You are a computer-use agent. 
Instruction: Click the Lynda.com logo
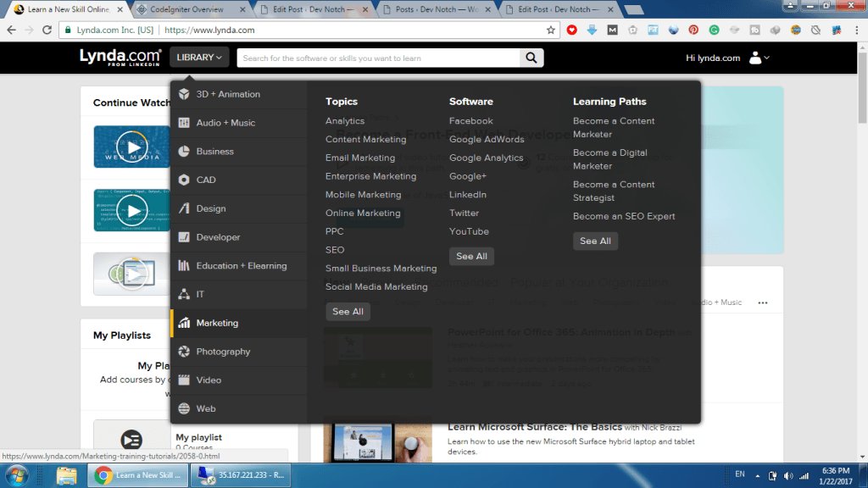pyautogui.click(x=120, y=57)
